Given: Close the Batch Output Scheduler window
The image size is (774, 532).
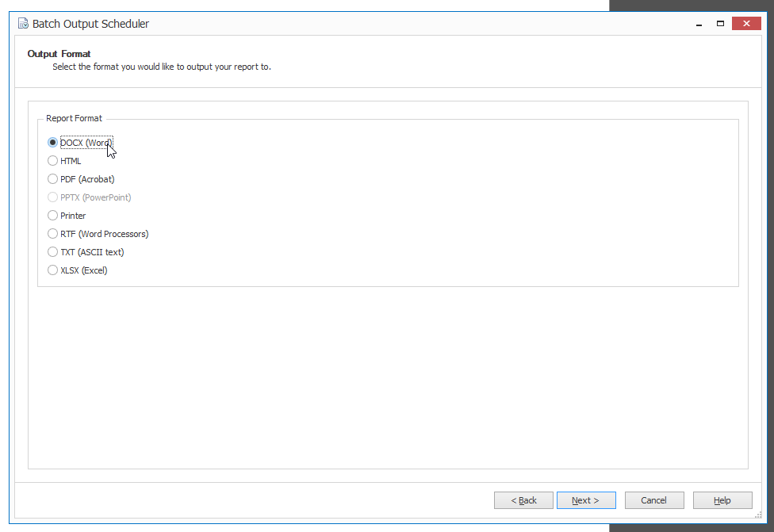Looking at the screenshot, I should point(746,24).
